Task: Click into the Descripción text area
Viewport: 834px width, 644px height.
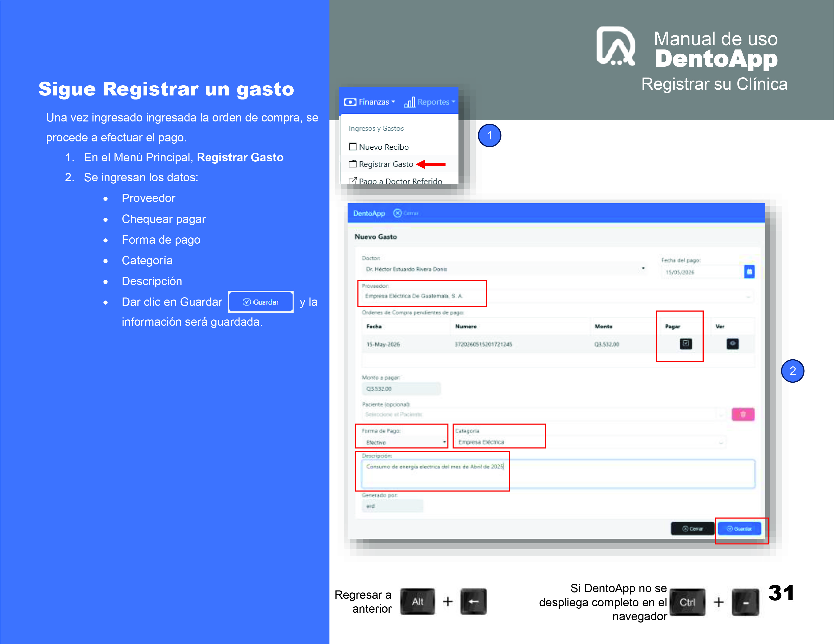Action: 558,474
